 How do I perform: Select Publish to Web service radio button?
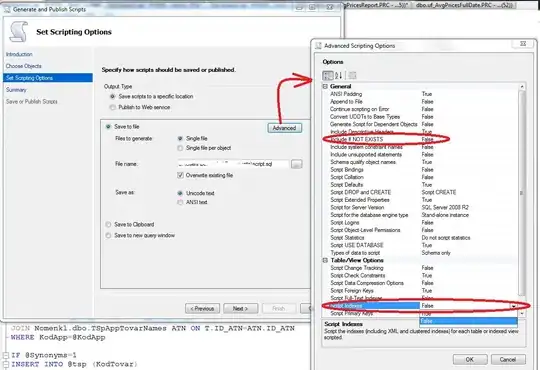[x=113, y=107]
